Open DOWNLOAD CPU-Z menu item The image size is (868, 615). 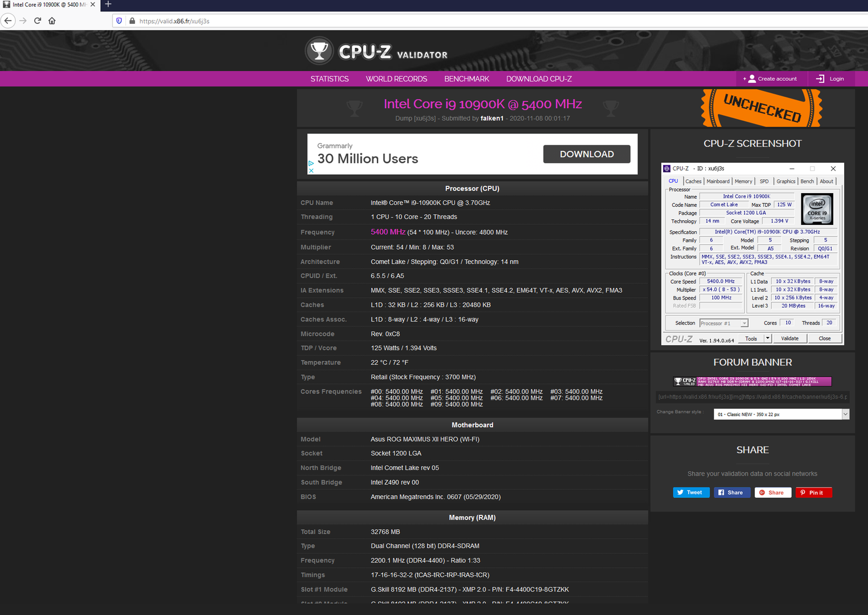[539, 79]
